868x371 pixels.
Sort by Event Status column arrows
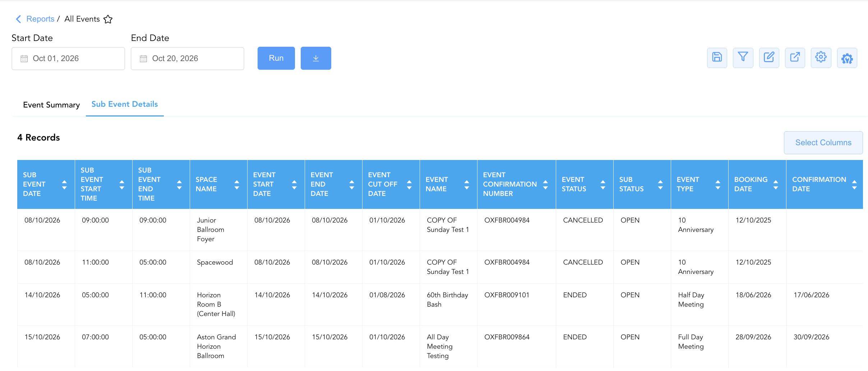point(603,185)
